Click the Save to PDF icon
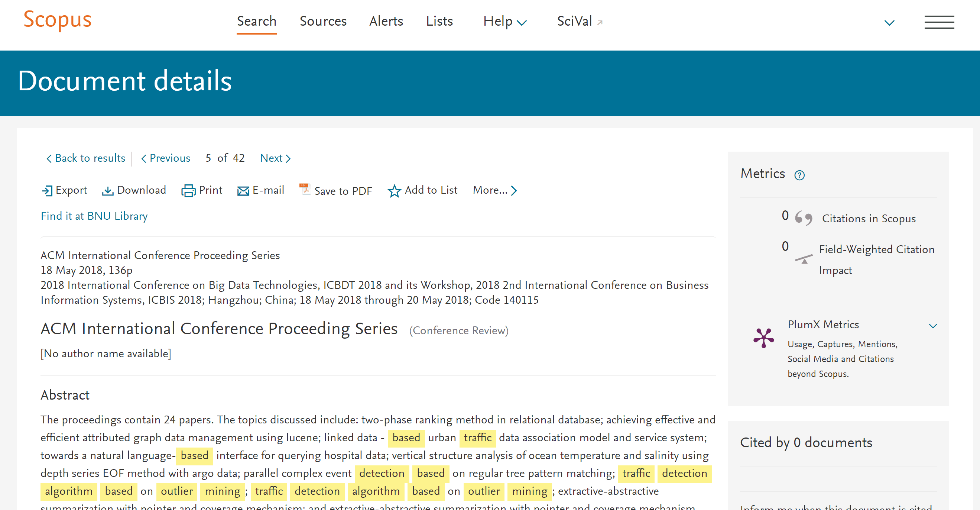The height and width of the screenshot is (510, 980). tap(305, 189)
